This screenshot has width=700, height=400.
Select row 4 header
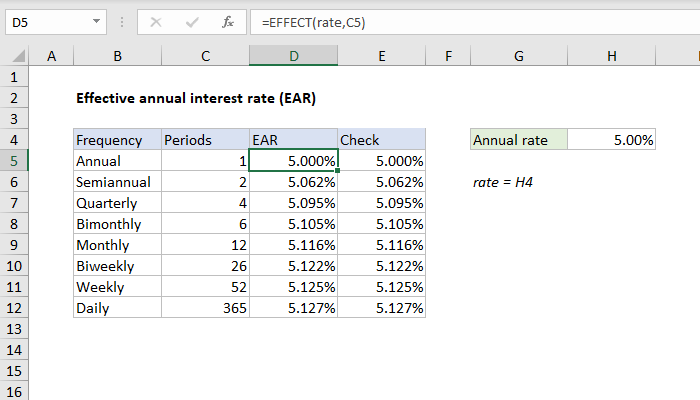[x=14, y=140]
